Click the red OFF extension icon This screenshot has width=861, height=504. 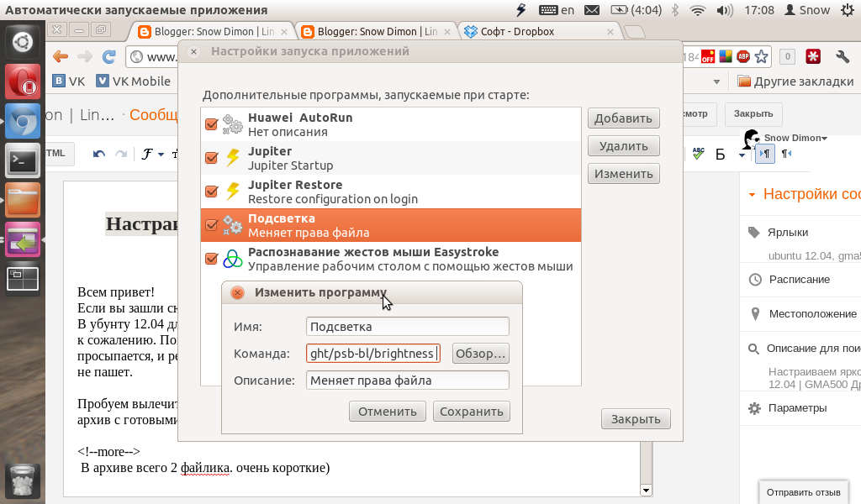pos(708,57)
